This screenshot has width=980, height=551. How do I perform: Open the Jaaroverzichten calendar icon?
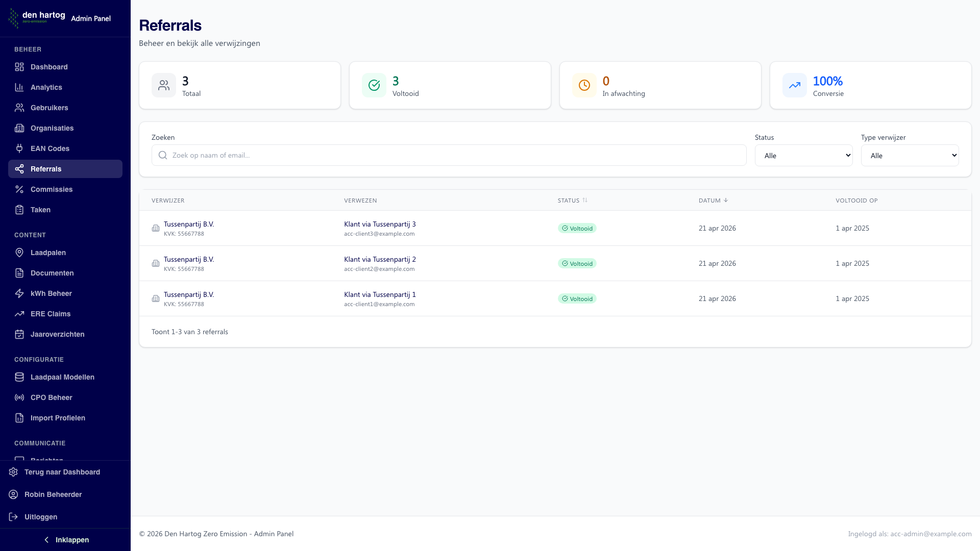pyautogui.click(x=19, y=334)
